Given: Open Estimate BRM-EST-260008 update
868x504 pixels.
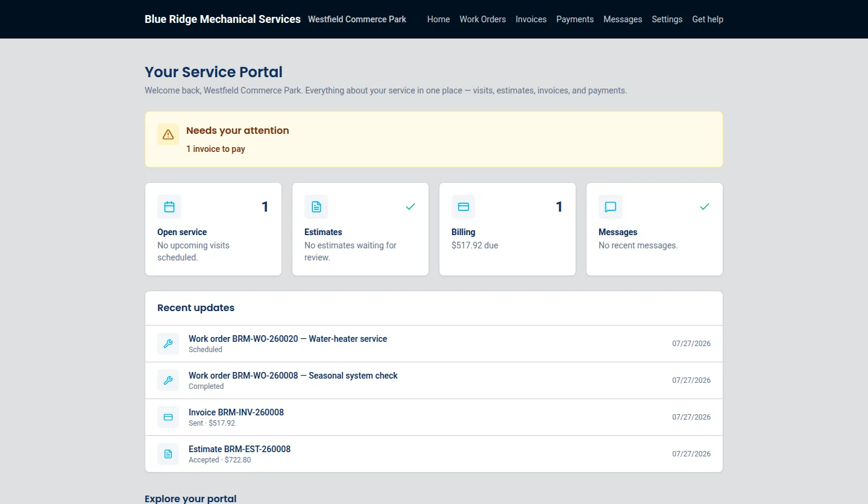Looking at the screenshot, I should 434,454.
